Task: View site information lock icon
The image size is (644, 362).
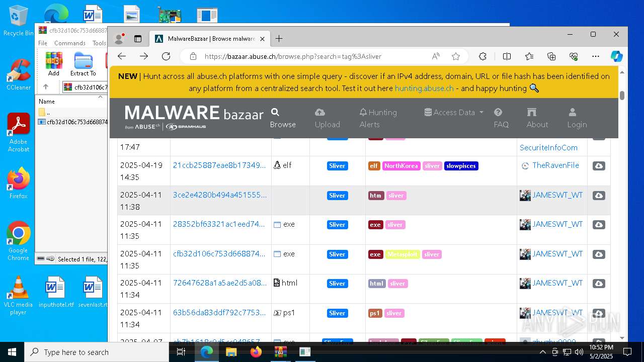Action: 193,56
